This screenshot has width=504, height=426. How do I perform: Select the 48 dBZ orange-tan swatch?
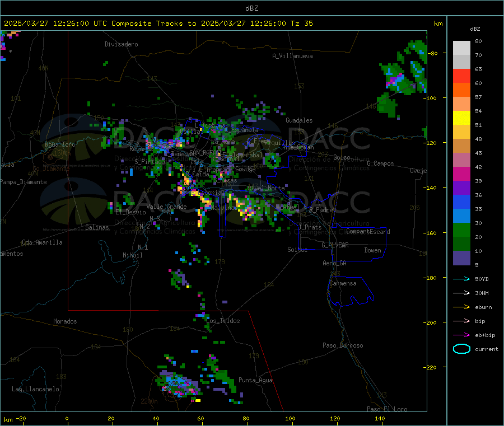461,146
